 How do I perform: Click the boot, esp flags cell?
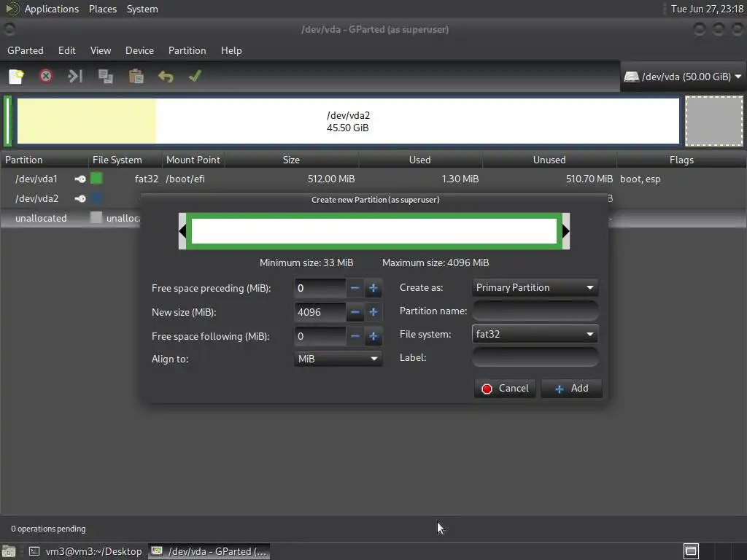pyautogui.click(x=640, y=179)
